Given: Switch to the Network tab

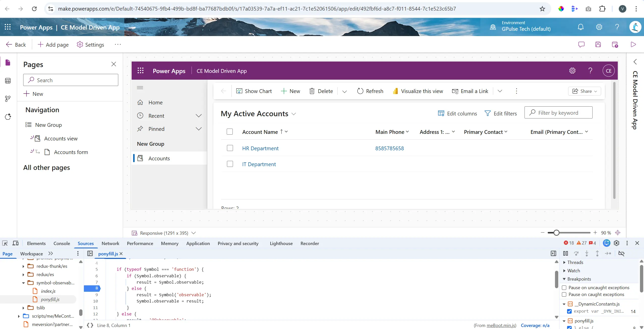Looking at the screenshot, I should 110,243.
